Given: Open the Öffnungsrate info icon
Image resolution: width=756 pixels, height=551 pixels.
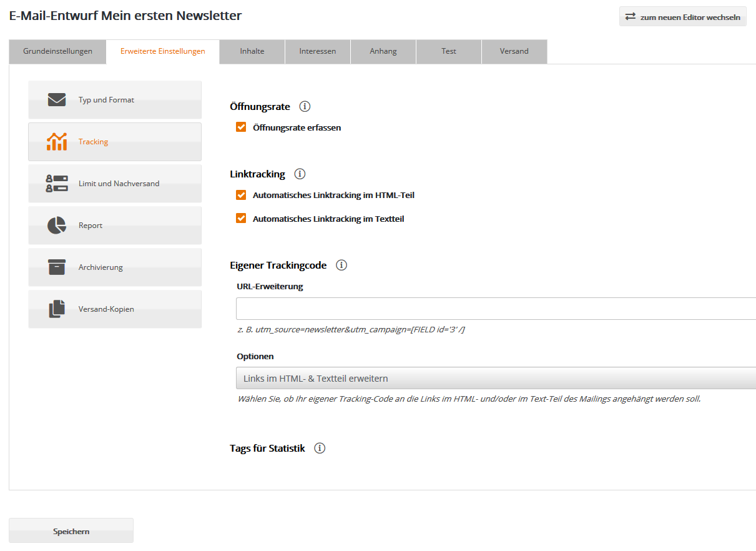Looking at the screenshot, I should click(305, 106).
